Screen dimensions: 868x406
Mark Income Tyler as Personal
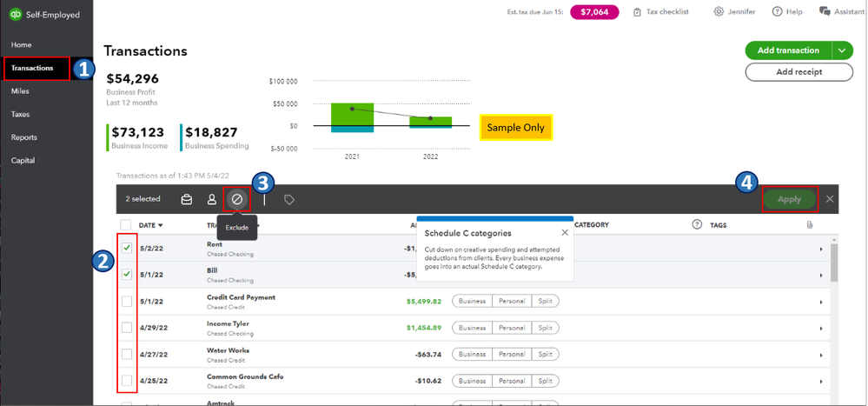click(512, 328)
